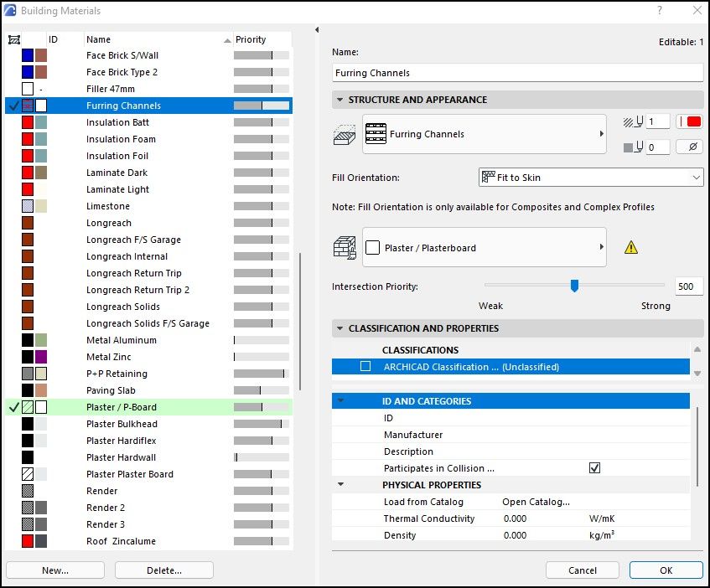Screen dimensions: 710x588
Task: Click the surface material paint icon
Action: [x=345, y=248]
